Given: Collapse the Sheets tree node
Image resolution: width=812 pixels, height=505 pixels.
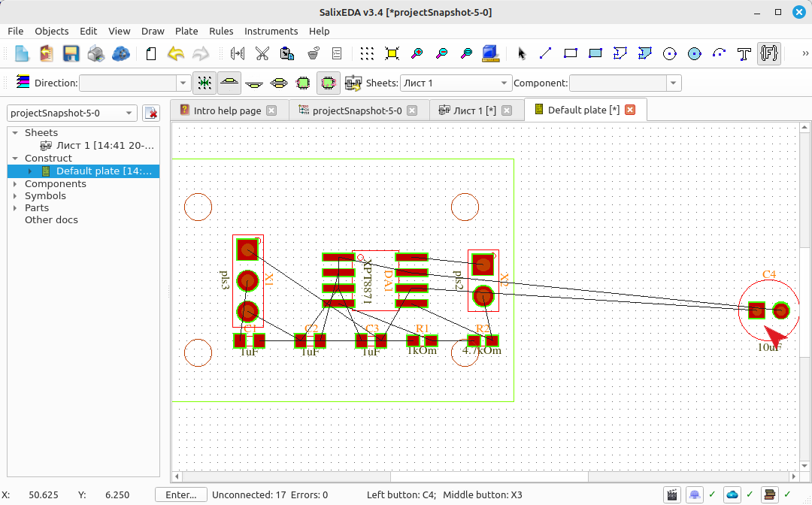Looking at the screenshot, I should (x=15, y=133).
